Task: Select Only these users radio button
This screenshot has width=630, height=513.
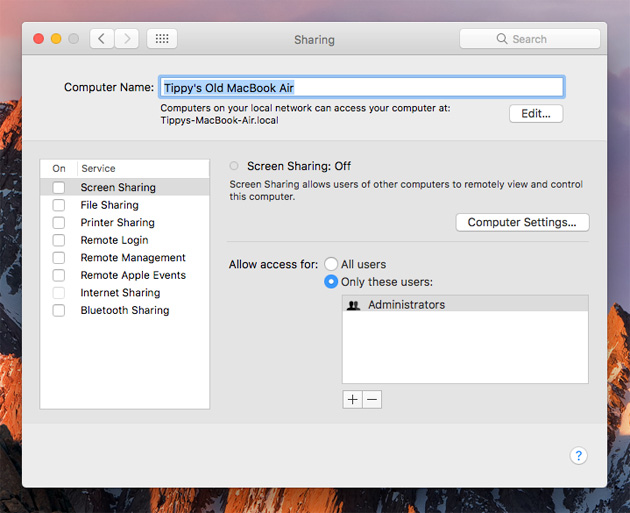Action: pos(331,282)
